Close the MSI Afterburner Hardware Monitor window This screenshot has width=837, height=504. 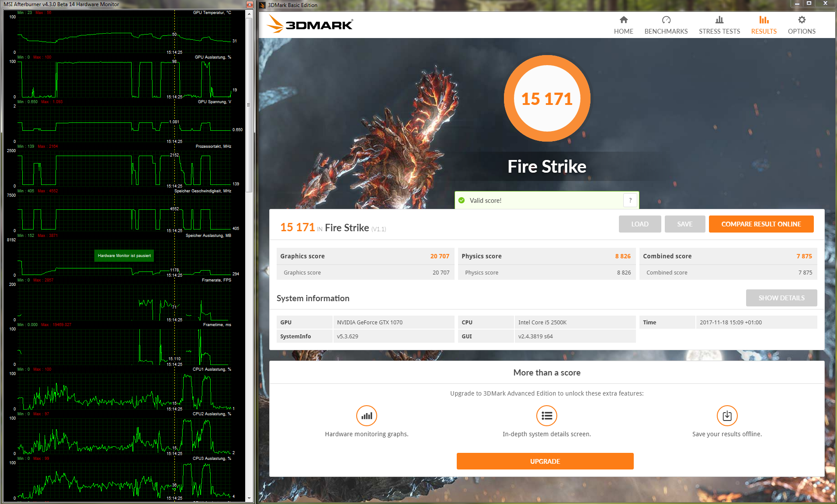pyautogui.click(x=250, y=4)
